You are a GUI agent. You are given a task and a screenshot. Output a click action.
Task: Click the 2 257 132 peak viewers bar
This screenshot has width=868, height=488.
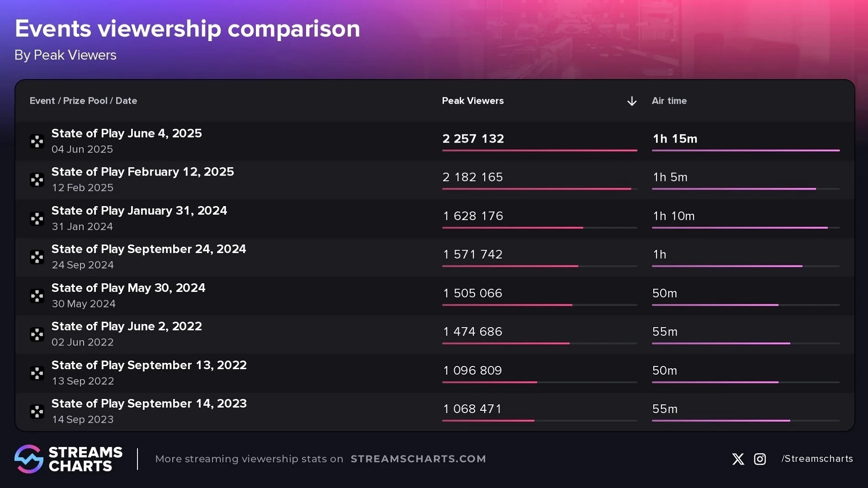coord(539,150)
